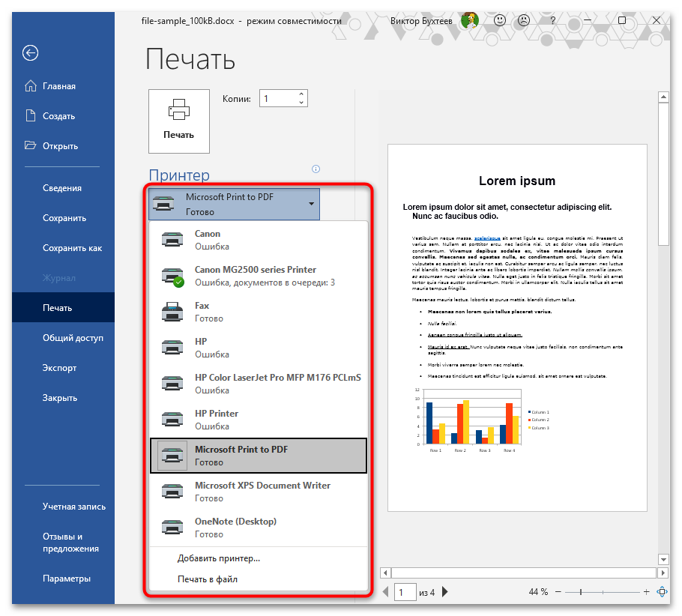
Task: Click the HP printer icon with Ошибка status
Action: (x=172, y=348)
